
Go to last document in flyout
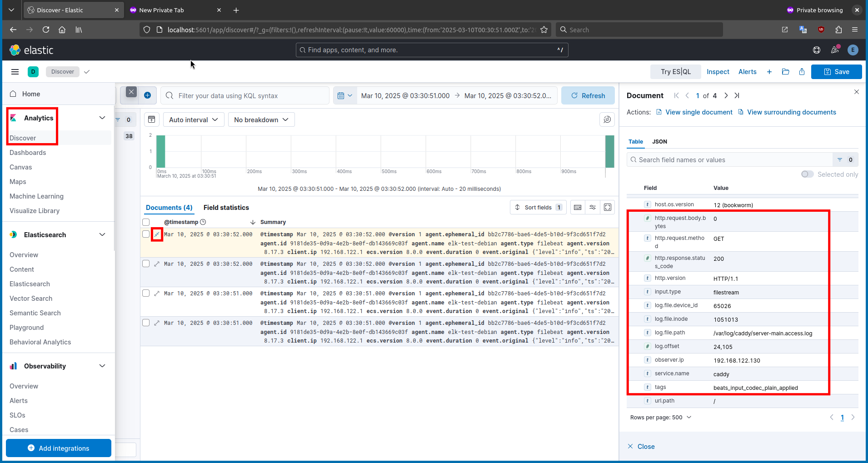click(737, 95)
